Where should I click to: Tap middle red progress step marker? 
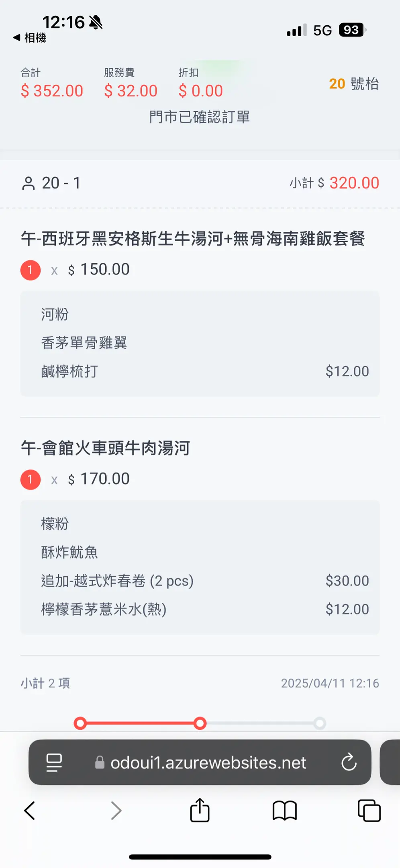(x=200, y=723)
